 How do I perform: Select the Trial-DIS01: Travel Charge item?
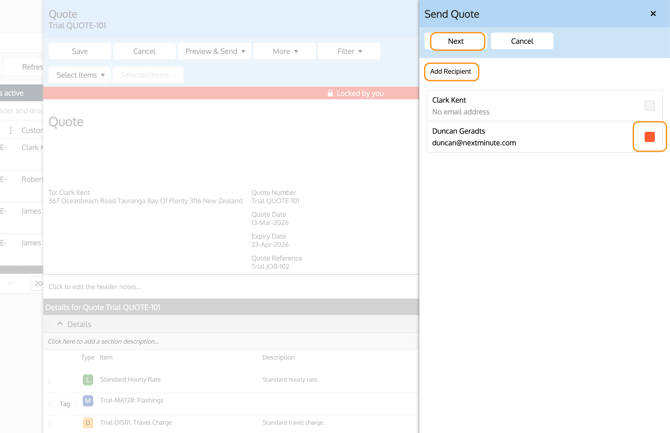click(x=136, y=422)
